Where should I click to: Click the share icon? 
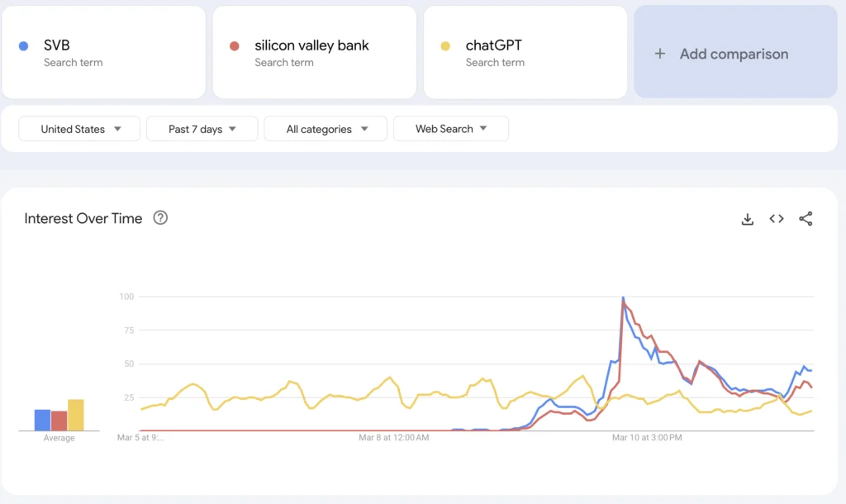[806, 219]
